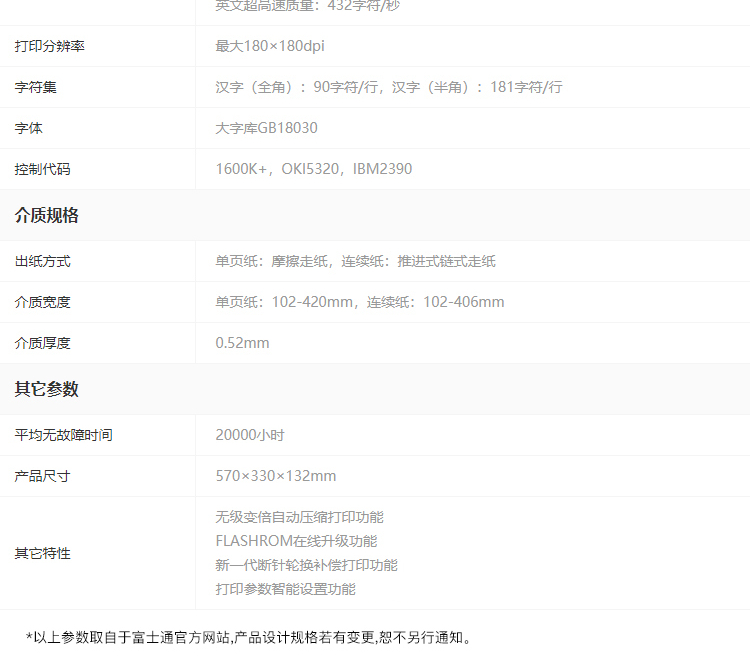Click the footnote about 富士通官方网站

pyautogui.click(x=249, y=637)
